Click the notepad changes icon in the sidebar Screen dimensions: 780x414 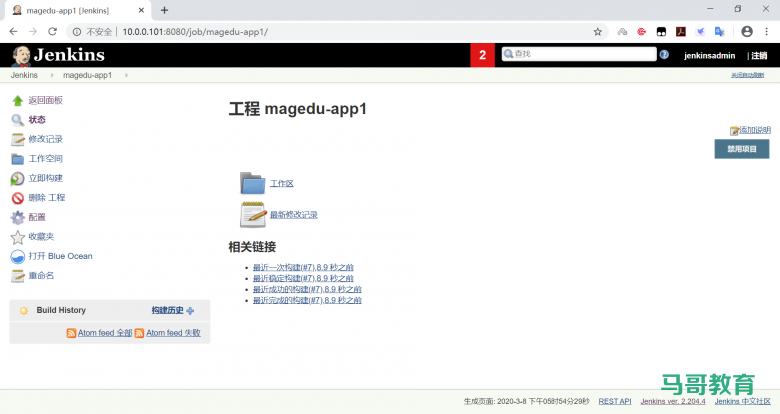pyautogui.click(x=17, y=139)
